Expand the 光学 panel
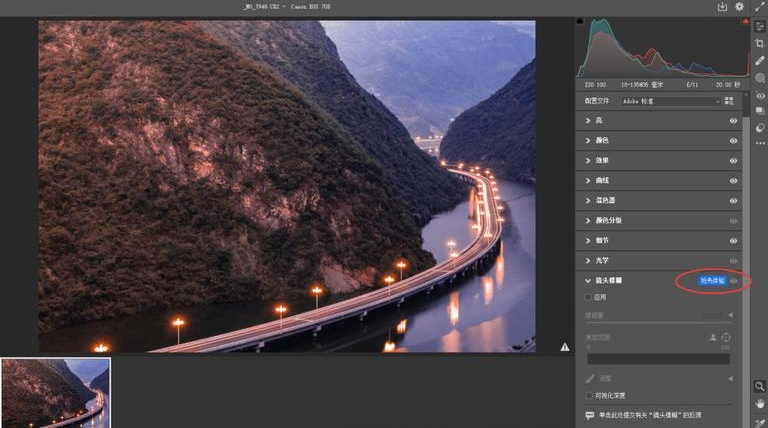 coord(588,261)
